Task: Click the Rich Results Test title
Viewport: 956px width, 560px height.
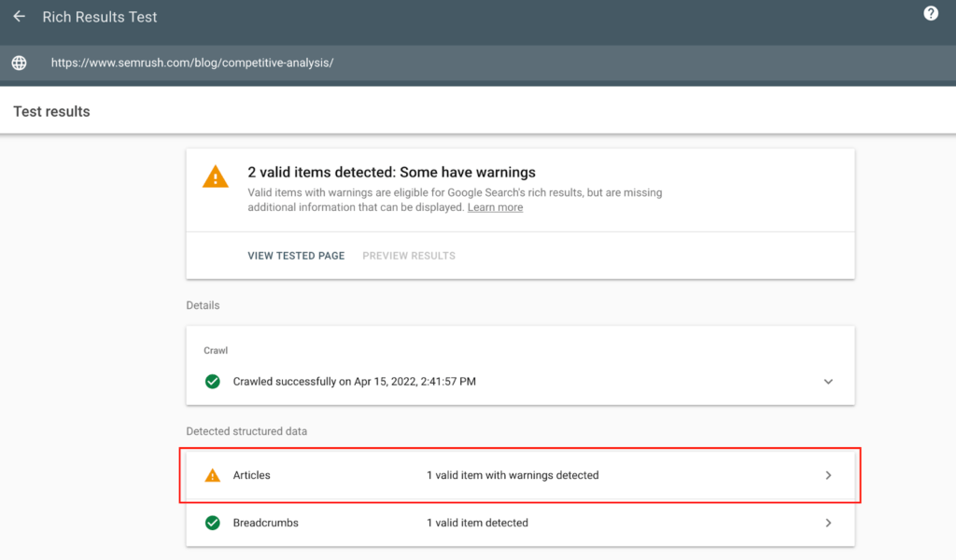Action: tap(99, 17)
